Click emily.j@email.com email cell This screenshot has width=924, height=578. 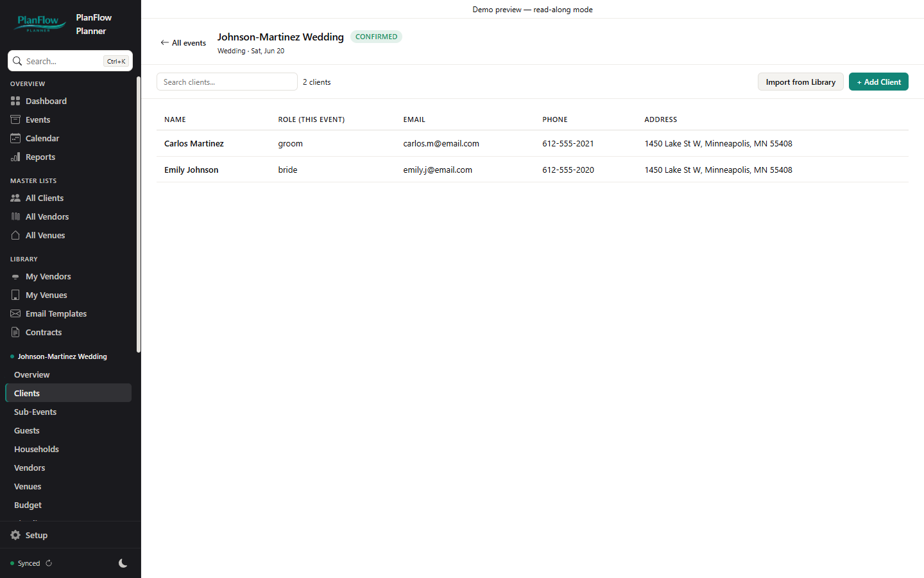click(x=438, y=170)
